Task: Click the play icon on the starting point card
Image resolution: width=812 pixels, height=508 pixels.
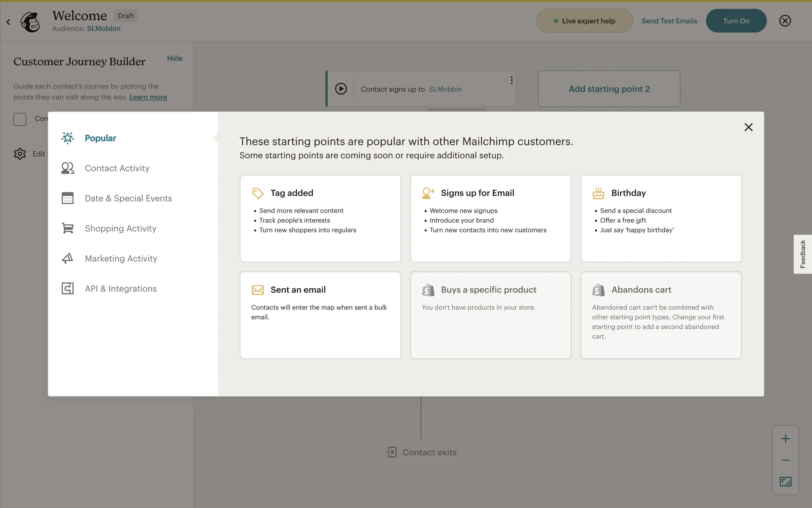Action: (x=341, y=88)
